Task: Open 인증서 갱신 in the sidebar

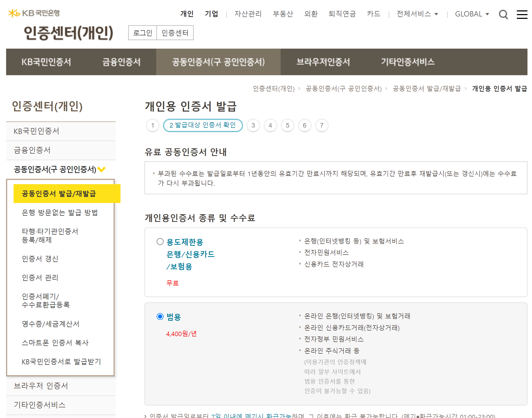Action: click(40, 259)
